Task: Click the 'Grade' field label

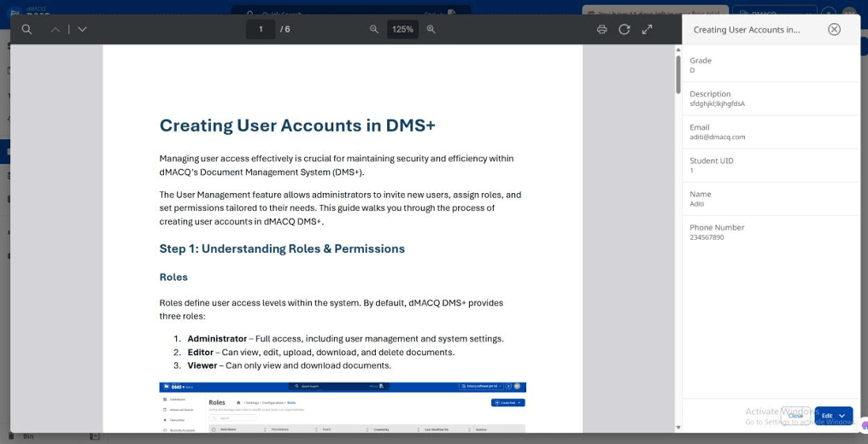Action: click(x=701, y=61)
